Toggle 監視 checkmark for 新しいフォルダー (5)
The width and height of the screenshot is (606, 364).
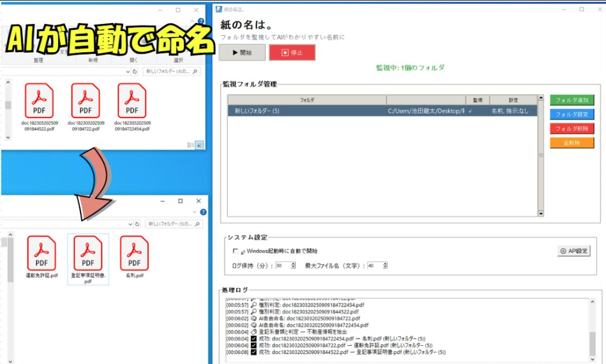click(x=470, y=111)
